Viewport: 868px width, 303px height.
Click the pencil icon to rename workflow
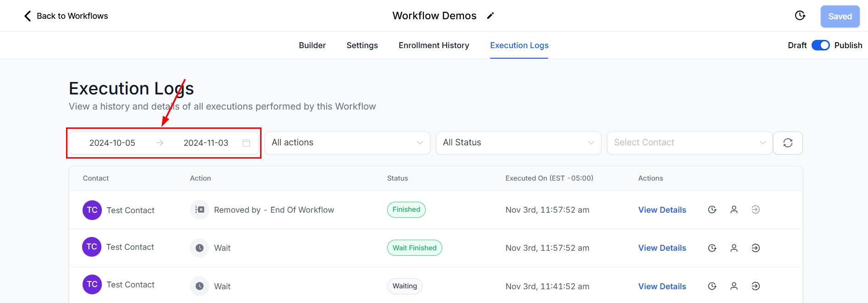pos(490,16)
